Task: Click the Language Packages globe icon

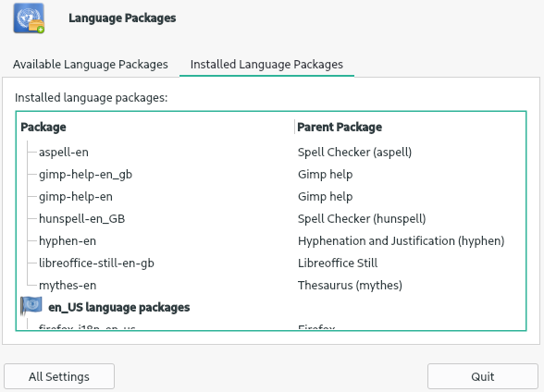Action: coord(29,18)
